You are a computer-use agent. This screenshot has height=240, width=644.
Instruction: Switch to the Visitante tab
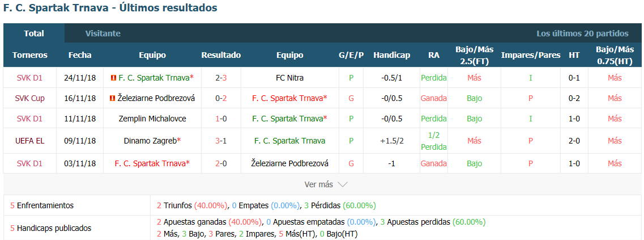click(103, 33)
